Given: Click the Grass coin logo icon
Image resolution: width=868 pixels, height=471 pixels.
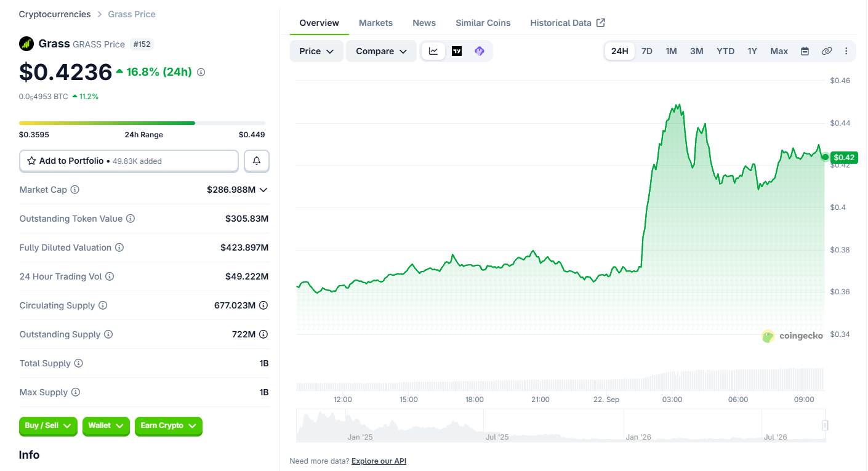Looking at the screenshot, I should pos(26,44).
